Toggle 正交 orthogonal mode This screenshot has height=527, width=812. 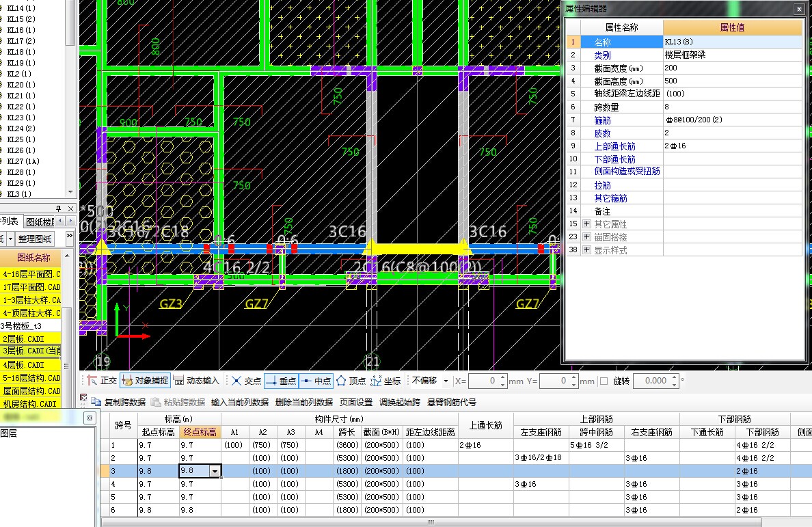click(102, 381)
